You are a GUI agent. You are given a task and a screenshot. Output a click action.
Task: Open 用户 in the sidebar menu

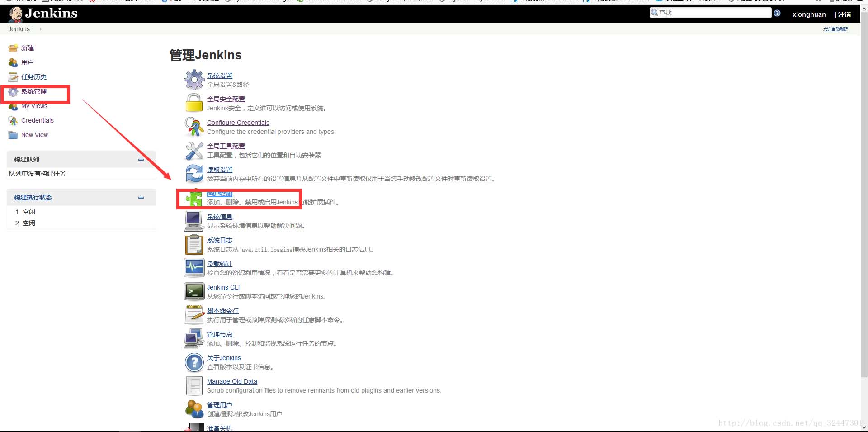[x=28, y=62]
